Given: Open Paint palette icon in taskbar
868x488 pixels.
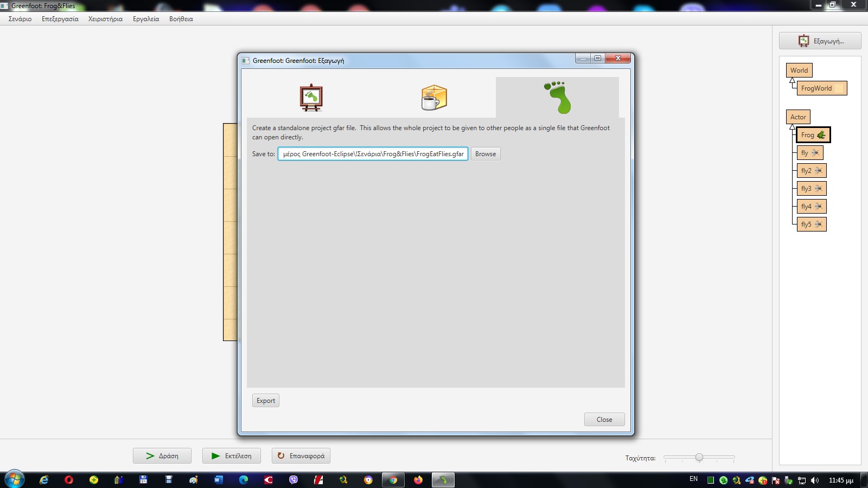Looking at the screenshot, I should [x=194, y=480].
